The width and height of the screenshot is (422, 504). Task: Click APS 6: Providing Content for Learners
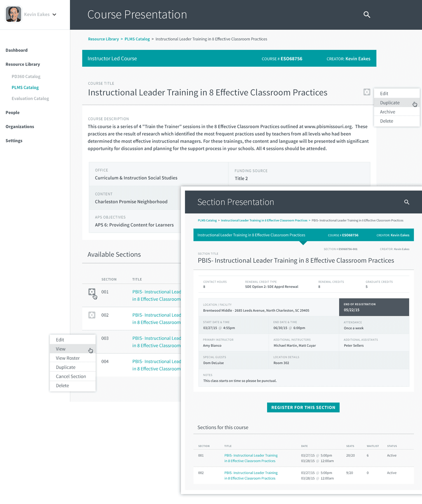point(134,225)
